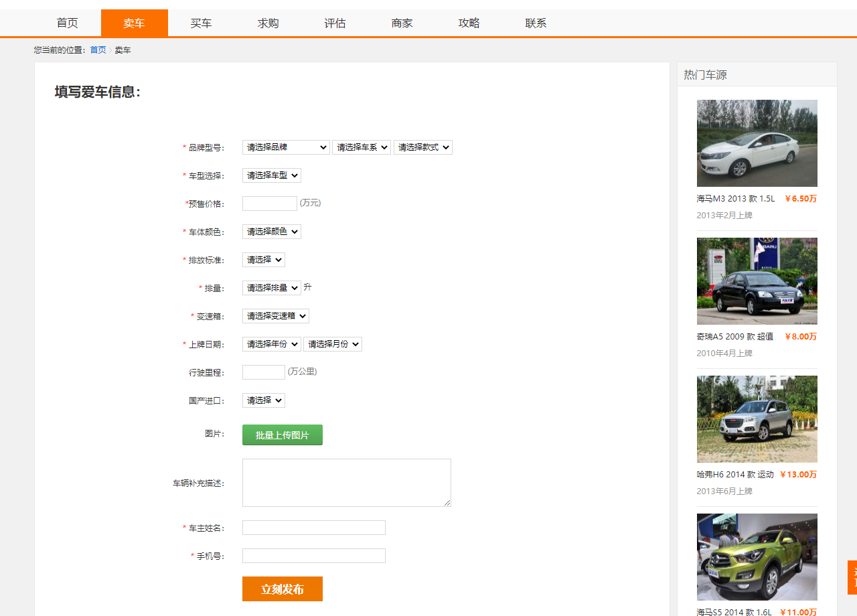The width and height of the screenshot is (857, 616).
Task: Click the orange 立刻发布 publish button
Action: [x=282, y=589]
